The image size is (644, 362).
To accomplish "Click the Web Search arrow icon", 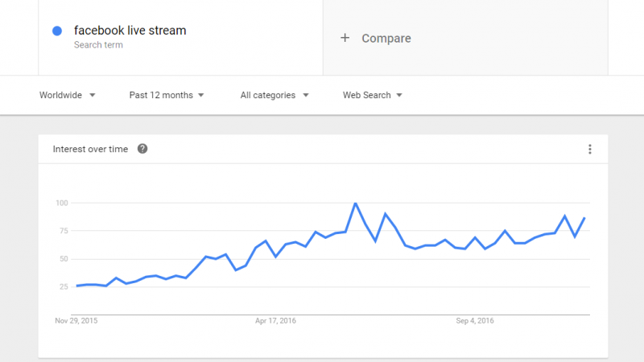I will coord(399,95).
